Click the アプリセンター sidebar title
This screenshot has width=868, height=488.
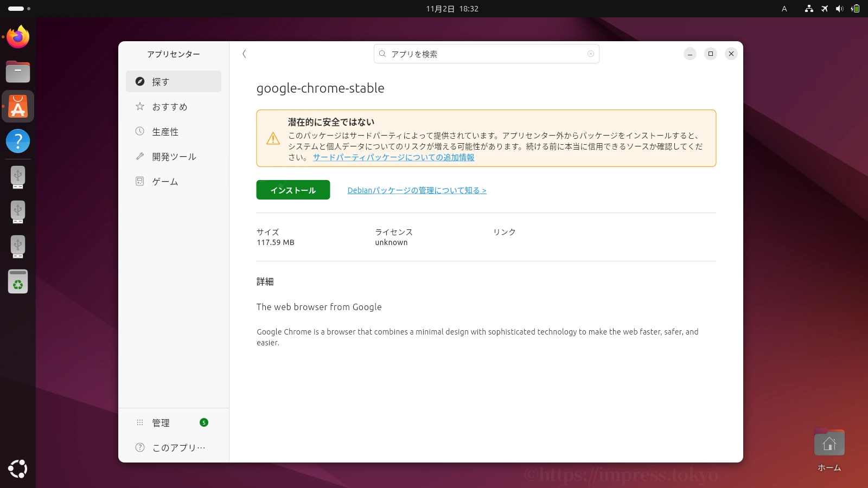pyautogui.click(x=174, y=54)
